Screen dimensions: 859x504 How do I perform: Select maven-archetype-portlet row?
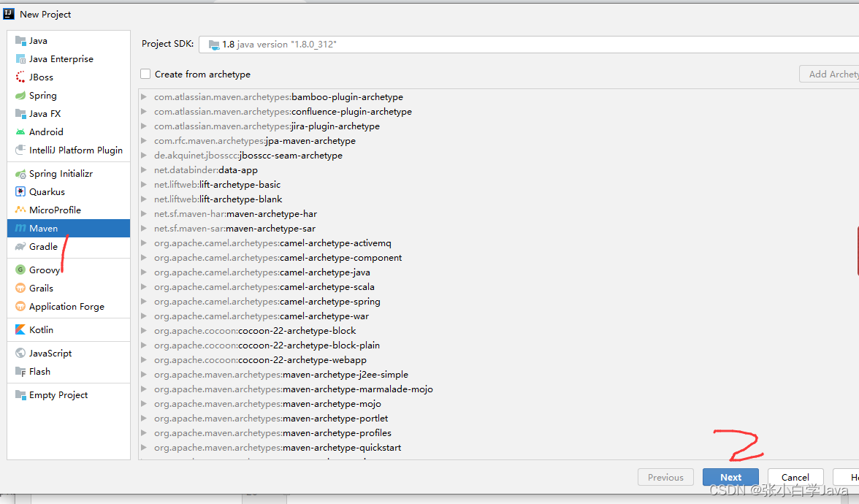point(498,419)
